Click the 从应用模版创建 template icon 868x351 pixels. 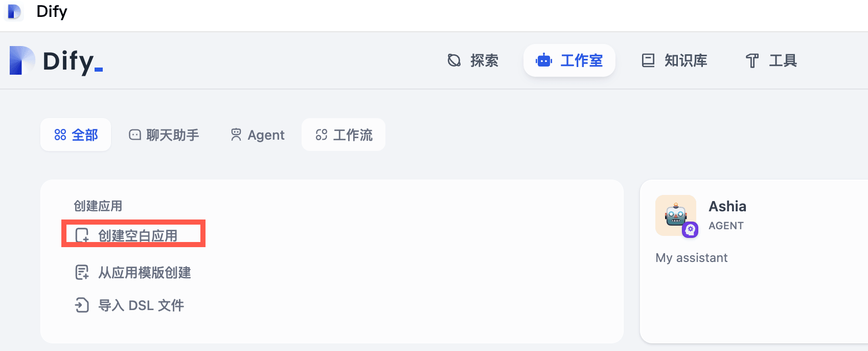[x=82, y=272]
